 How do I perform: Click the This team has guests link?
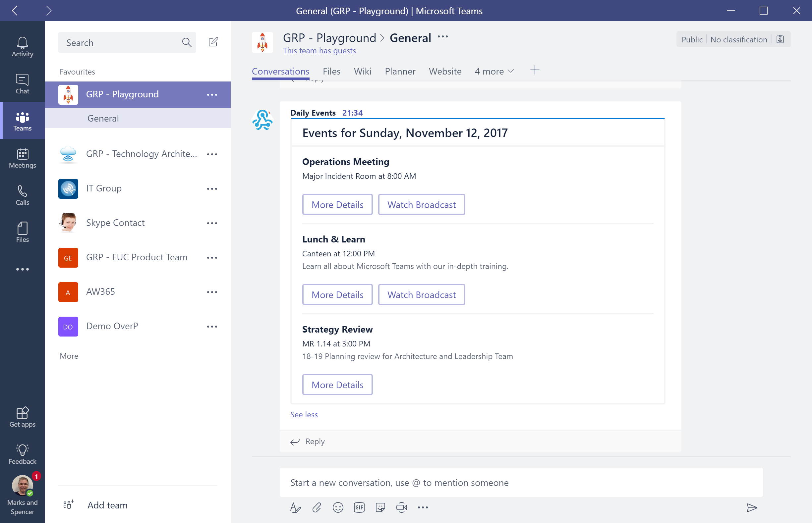coord(319,51)
